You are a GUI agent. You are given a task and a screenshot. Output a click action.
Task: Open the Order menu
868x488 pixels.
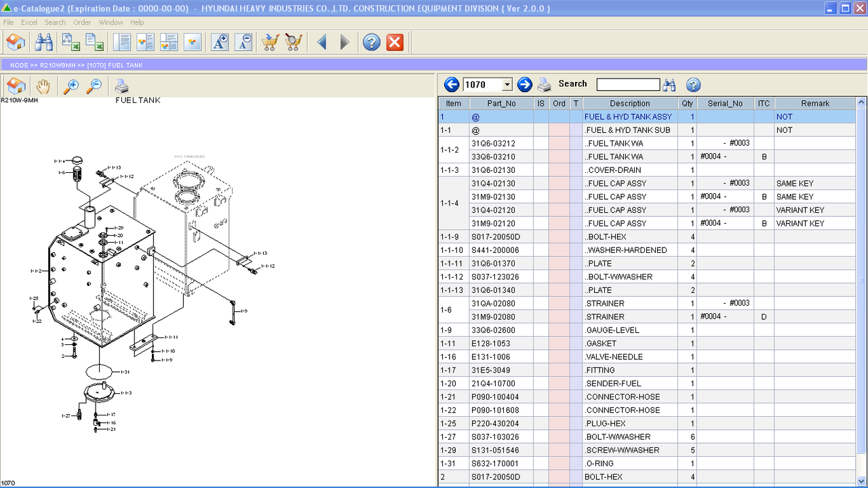coord(82,22)
